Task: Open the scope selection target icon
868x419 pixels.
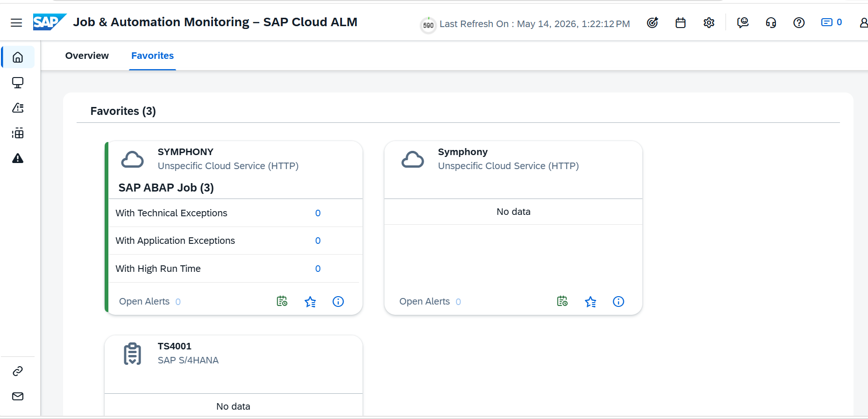Action: tap(652, 22)
